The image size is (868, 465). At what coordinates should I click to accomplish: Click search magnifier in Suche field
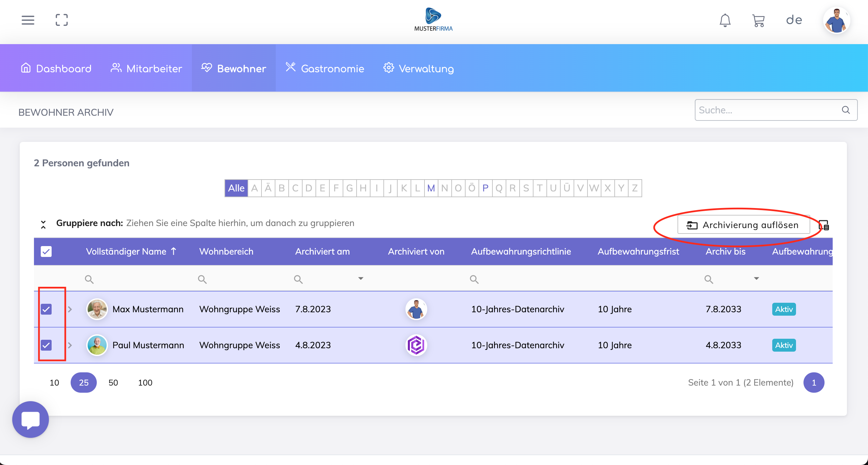[x=846, y=110]
